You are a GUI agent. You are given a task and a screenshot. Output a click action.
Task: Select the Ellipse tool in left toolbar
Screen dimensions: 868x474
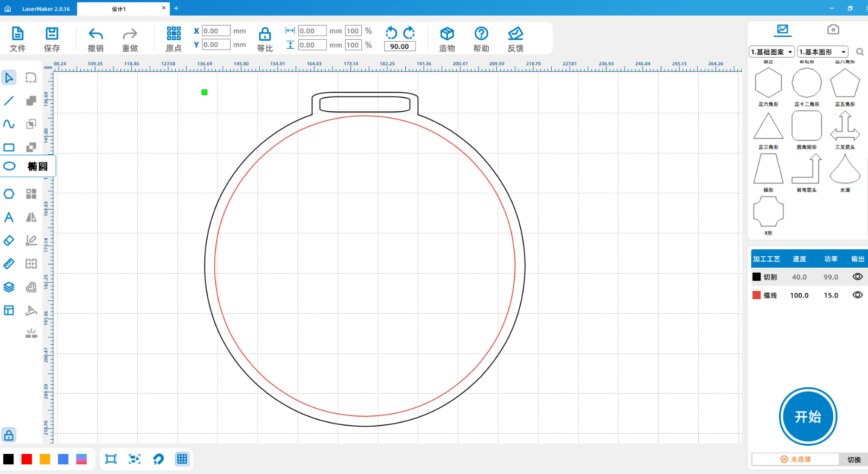9,166
